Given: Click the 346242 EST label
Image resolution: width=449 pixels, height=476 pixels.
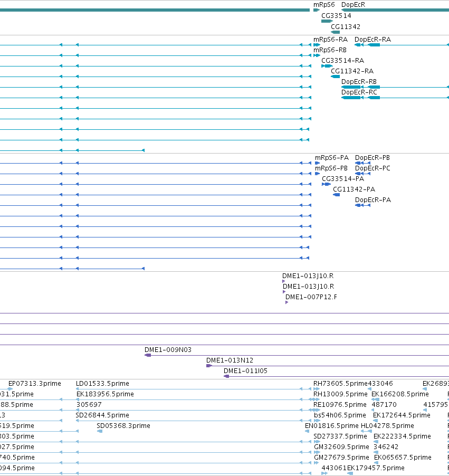Looking at the screenshot, I should 386,447.
